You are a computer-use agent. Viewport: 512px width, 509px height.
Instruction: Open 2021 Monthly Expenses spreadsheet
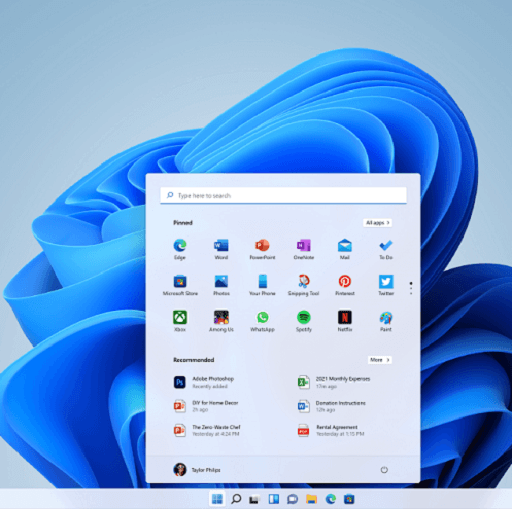(x=334, y=382)
